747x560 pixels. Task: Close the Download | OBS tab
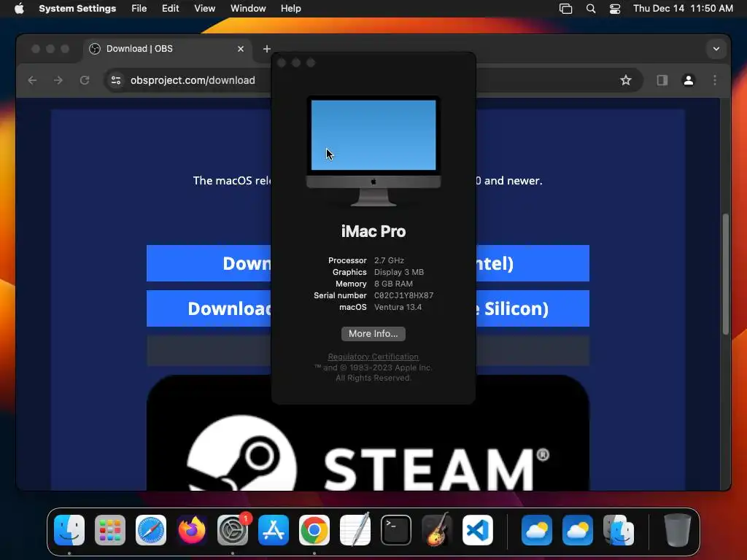pos(241,49)
